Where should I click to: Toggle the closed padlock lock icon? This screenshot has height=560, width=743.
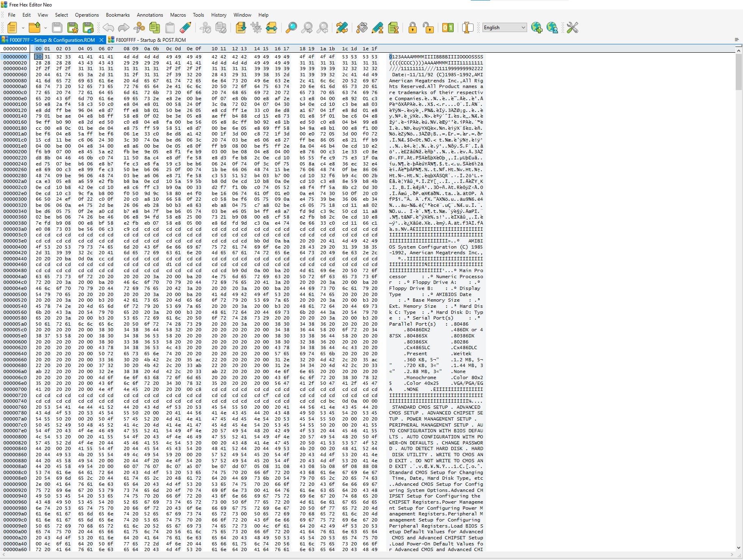tap(412, 28)
